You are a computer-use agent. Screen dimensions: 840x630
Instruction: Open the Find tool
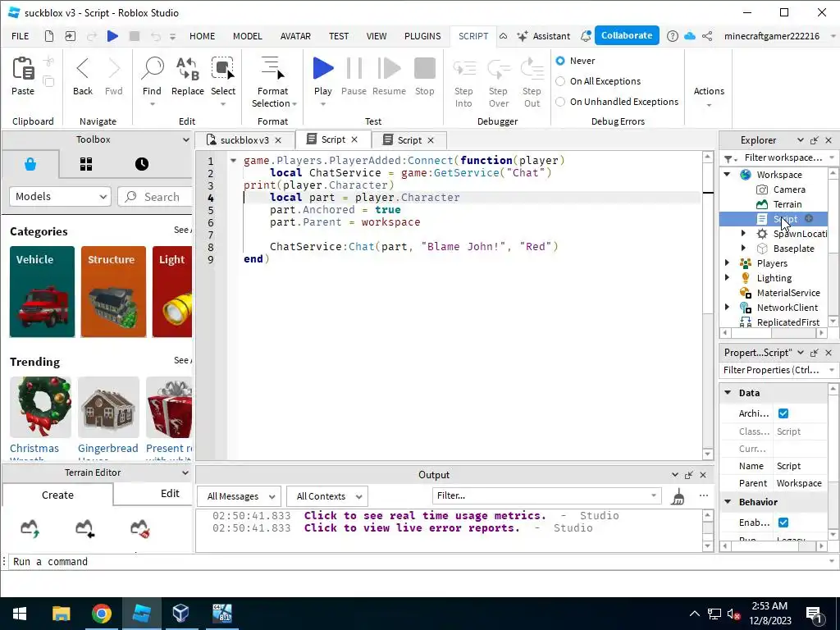coord(152,69)
